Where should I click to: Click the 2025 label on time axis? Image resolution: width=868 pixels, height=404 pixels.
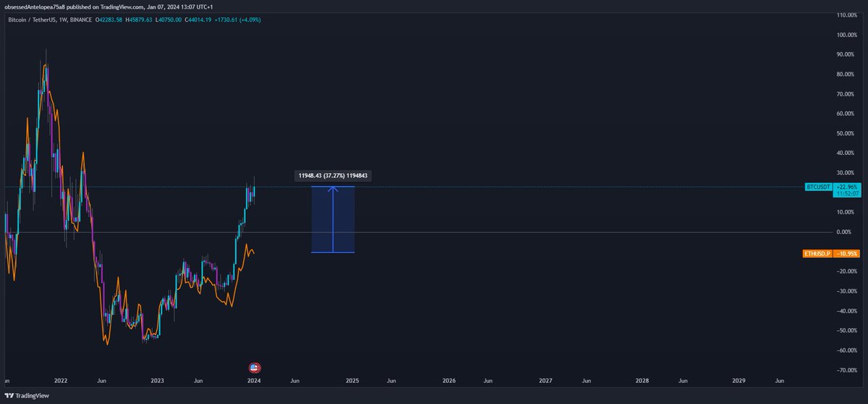tap(352, 380)
